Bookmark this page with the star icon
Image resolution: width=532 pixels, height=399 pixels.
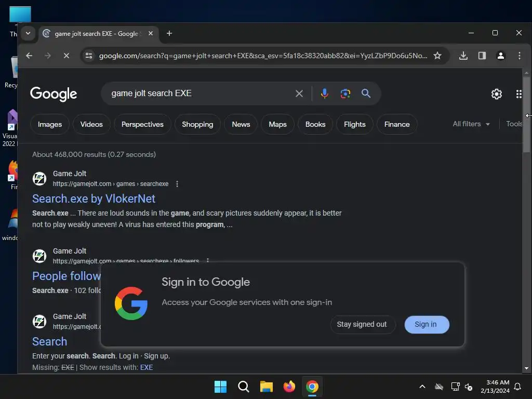coord(437,56)
